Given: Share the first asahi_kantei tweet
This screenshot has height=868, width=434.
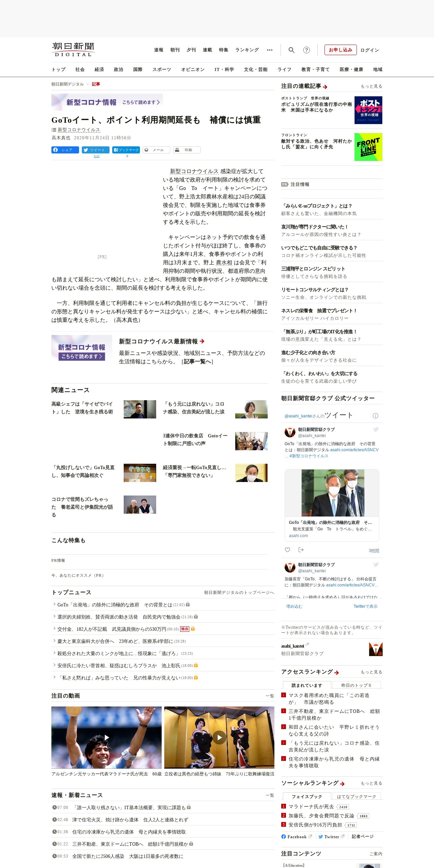Looking at the screenshot, I should (301, 550).
